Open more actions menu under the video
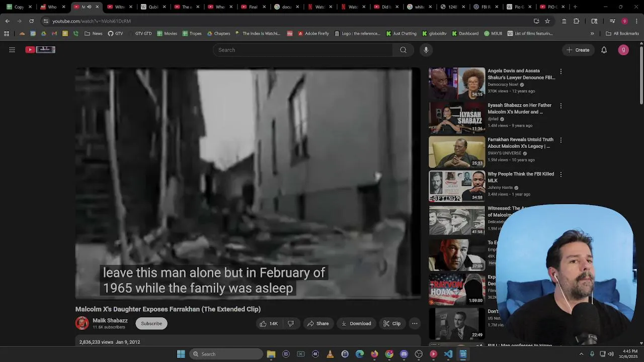The height and width of the screenshot is (362, 644). 415,323
